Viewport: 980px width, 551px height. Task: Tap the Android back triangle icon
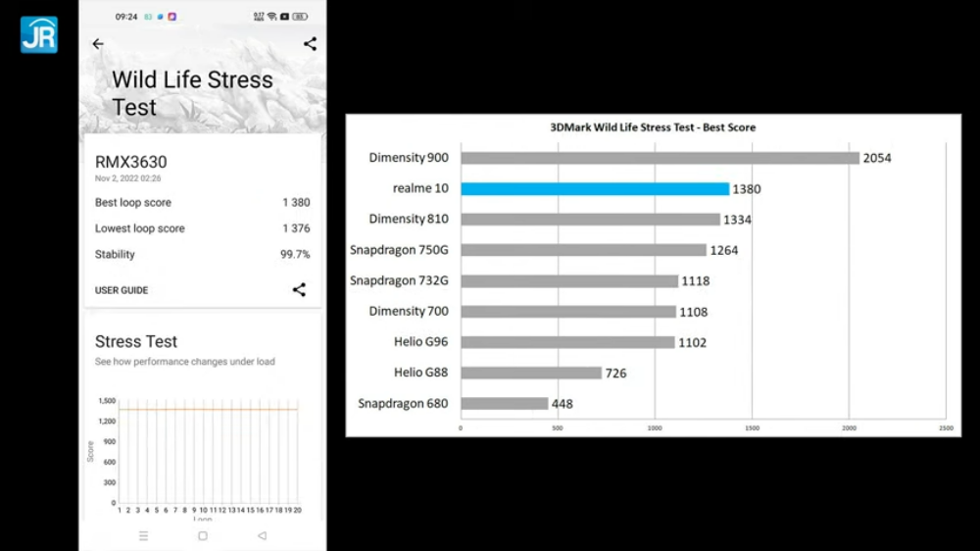point(262,535)
